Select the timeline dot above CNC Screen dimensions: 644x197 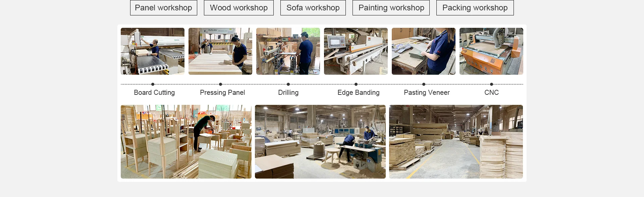pos(492,84)
